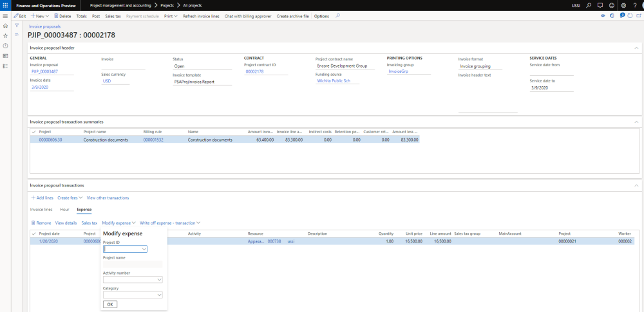This screenshot has width=644, height=312.
Task: Open the Category dropdown
Action: tap(159, 295)
